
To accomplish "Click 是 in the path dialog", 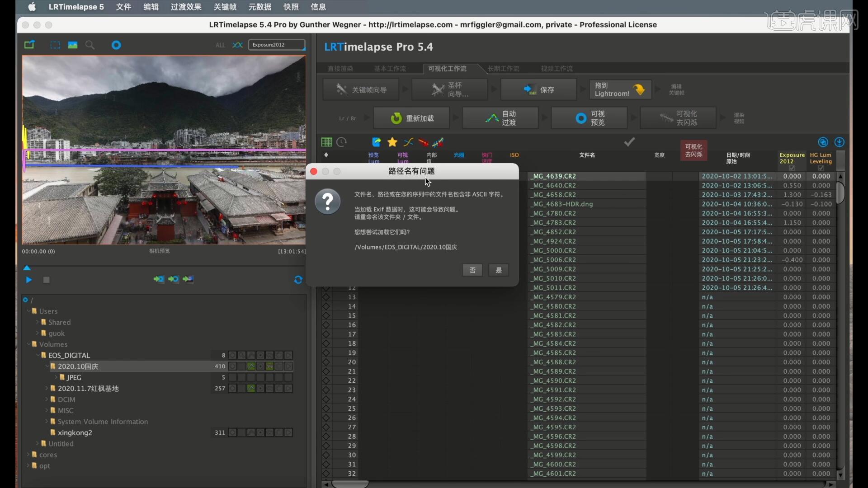I will (499, 270).
